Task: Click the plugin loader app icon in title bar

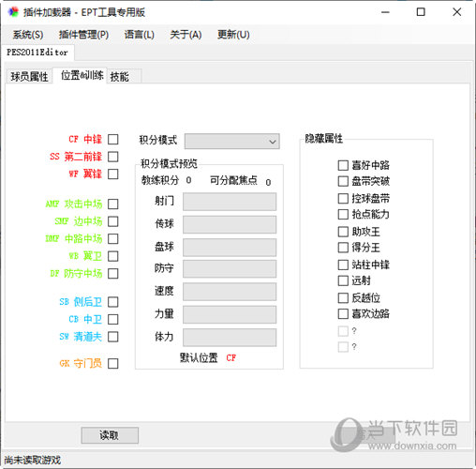Action: [13, 12]
